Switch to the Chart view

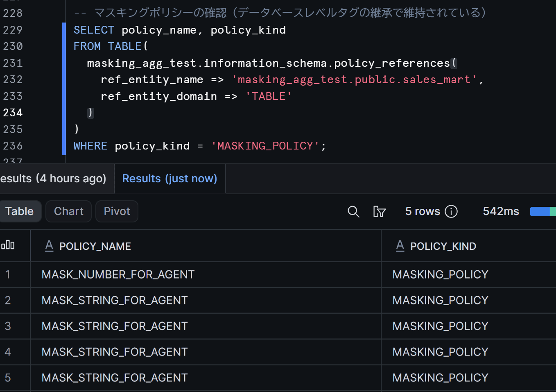tap(68, 211)
